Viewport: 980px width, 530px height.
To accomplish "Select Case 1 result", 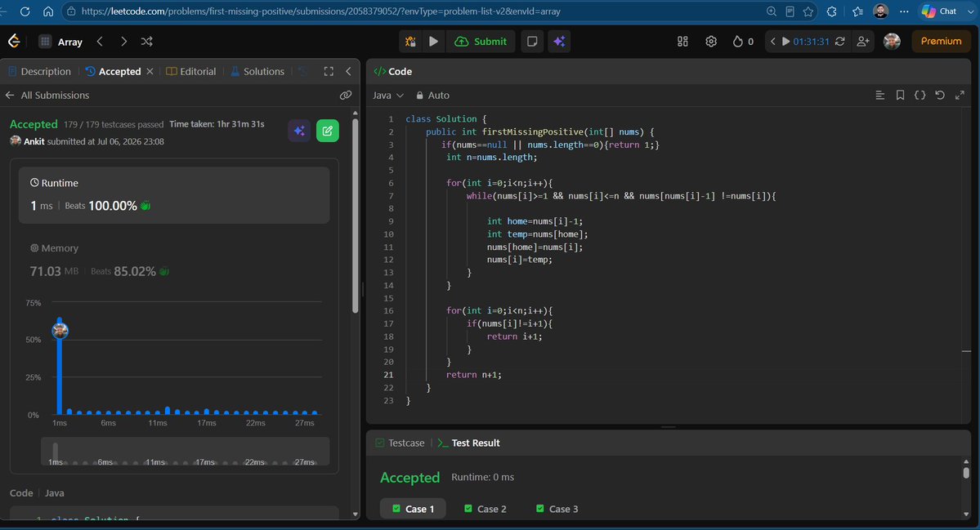I will (x=413, y=509).
